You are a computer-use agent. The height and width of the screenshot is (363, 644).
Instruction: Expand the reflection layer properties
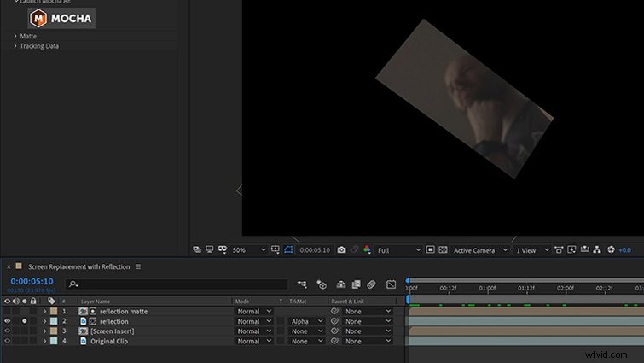pos(44,321)
